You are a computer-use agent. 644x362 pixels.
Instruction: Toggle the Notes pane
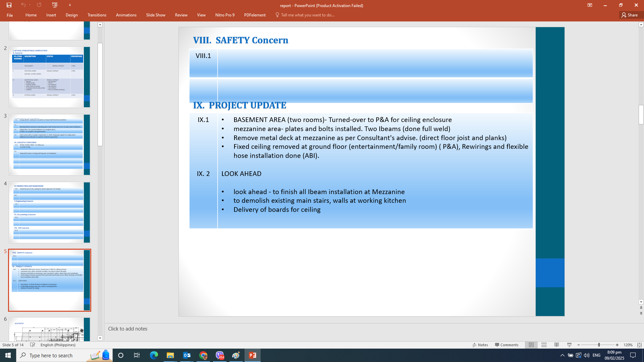[480, 345]
